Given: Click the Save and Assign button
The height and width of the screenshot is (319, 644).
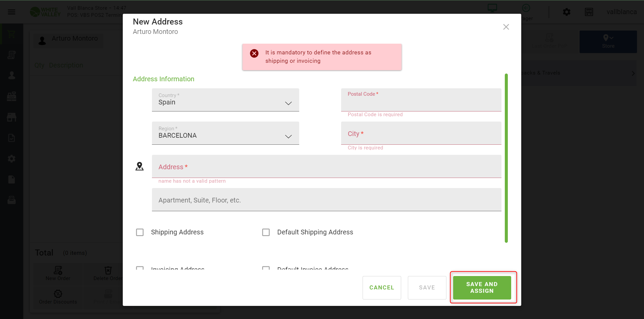Looking at the screenshot, I should coord(482,287).
